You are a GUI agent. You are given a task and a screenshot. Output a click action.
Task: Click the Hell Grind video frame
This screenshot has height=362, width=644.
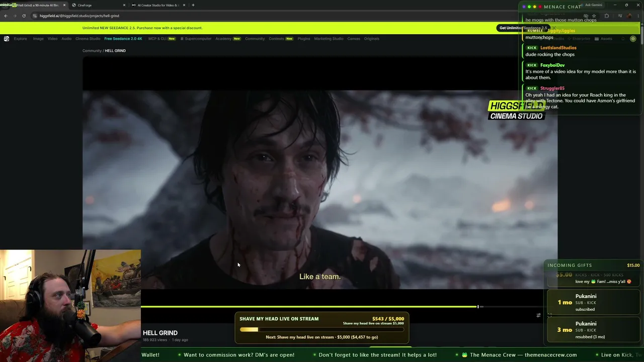pos(320,190)
